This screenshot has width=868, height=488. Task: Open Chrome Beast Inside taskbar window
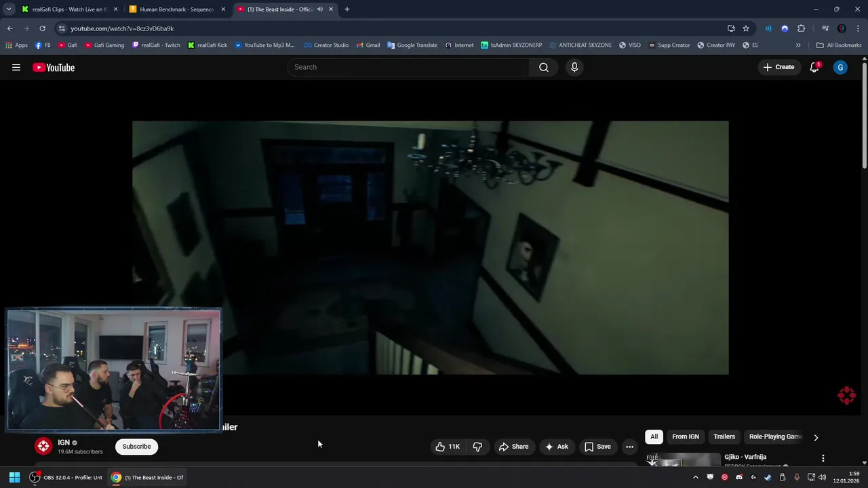coord(147,477)
